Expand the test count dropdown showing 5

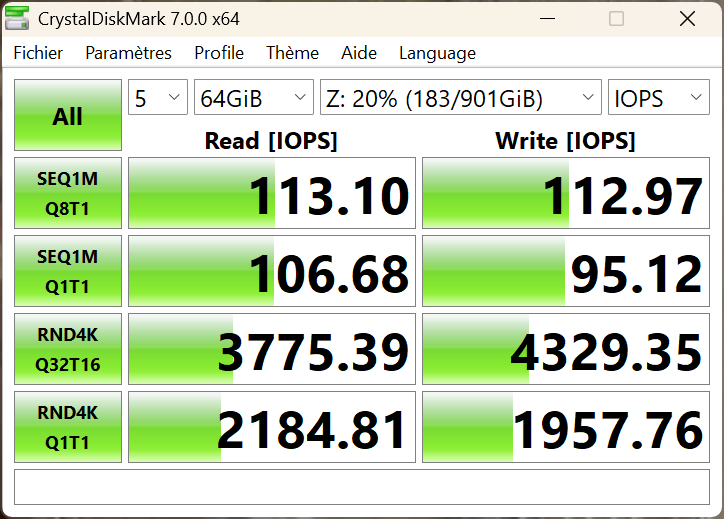pyautogui.click(x=158, y=98)
